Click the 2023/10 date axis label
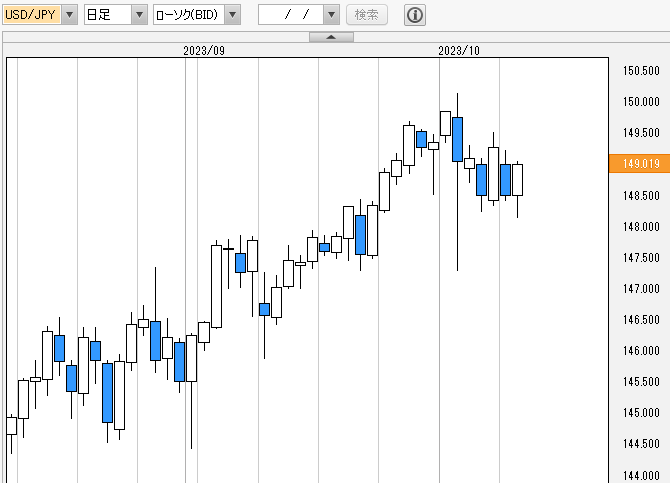 pyautogui.click(x=459, y=51)
